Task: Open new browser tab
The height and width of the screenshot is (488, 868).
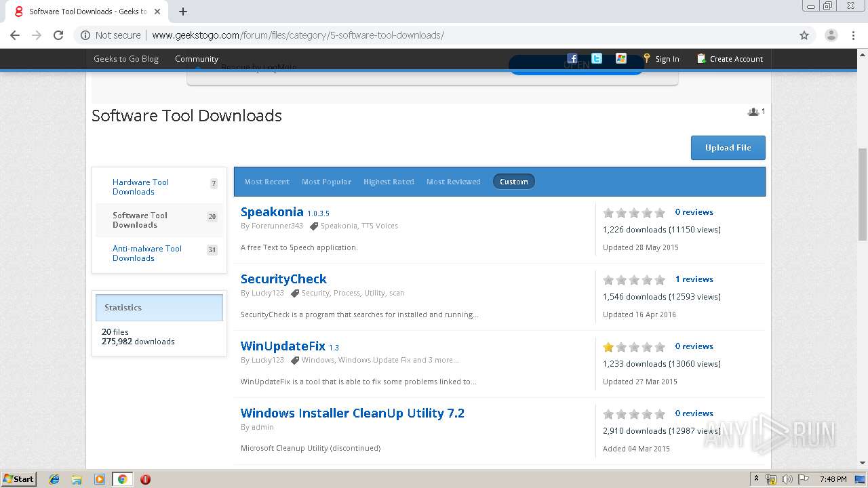Action: tap(183, 12)
